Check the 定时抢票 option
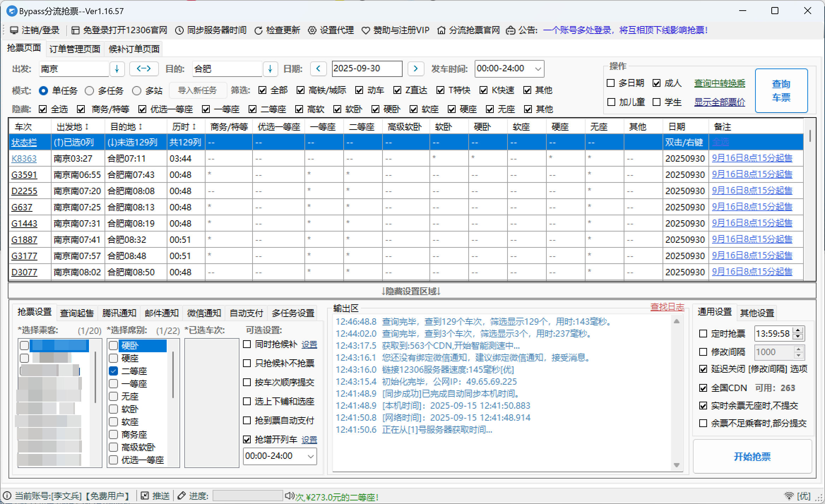Screen dimensions: 825x504 (x=703, y=334)
